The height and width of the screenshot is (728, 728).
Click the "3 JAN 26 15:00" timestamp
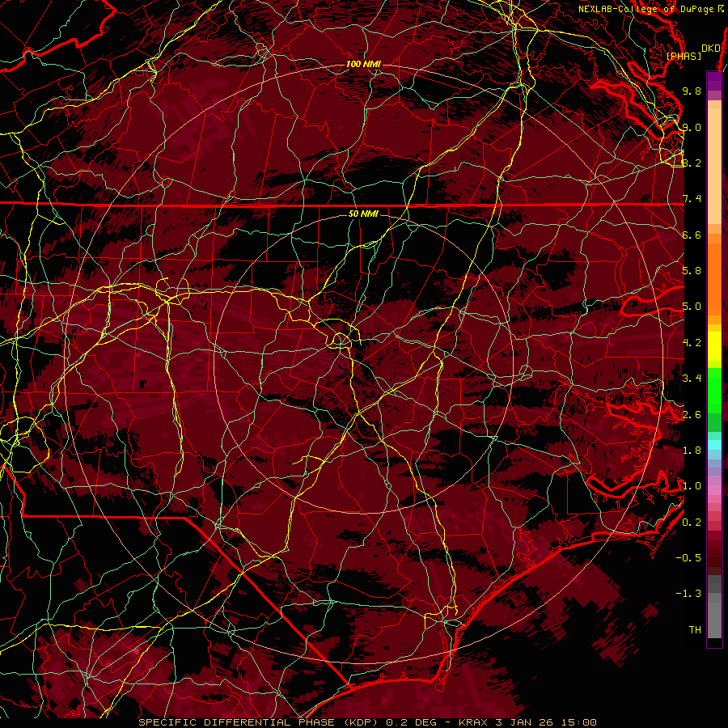point(547,722)
